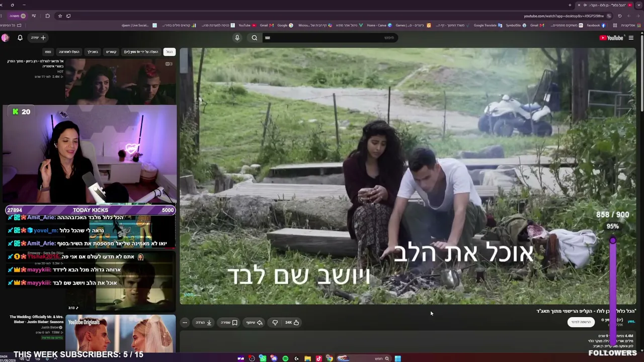The width and height of the screenshot is (644, 362).
Task: Select the 'נצפו' filter chip
Action: (x=48, y=52)
